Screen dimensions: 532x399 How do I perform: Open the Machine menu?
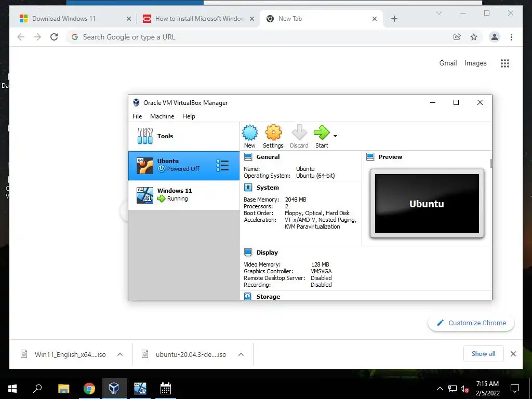pyautogui.click(x=162, y=116)
